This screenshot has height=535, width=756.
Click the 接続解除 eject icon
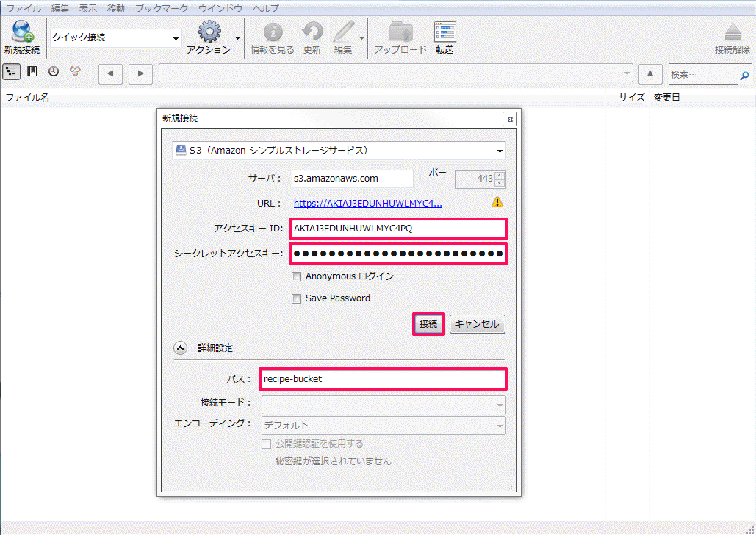pyautogui.click(x=733, y=32)
